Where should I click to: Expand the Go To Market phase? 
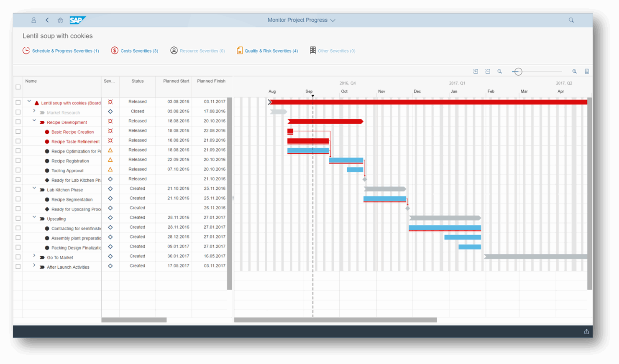tap(34, 256)
